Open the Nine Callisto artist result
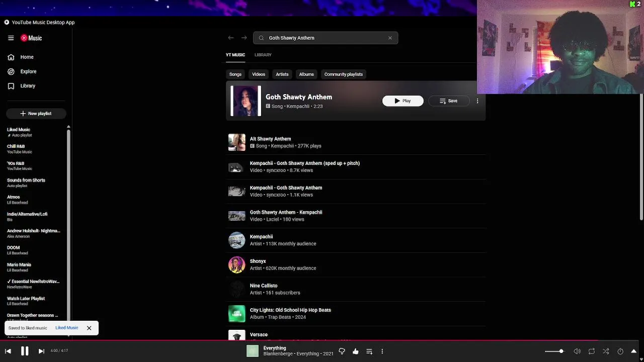The image size is (644, 362). point(356,289)
